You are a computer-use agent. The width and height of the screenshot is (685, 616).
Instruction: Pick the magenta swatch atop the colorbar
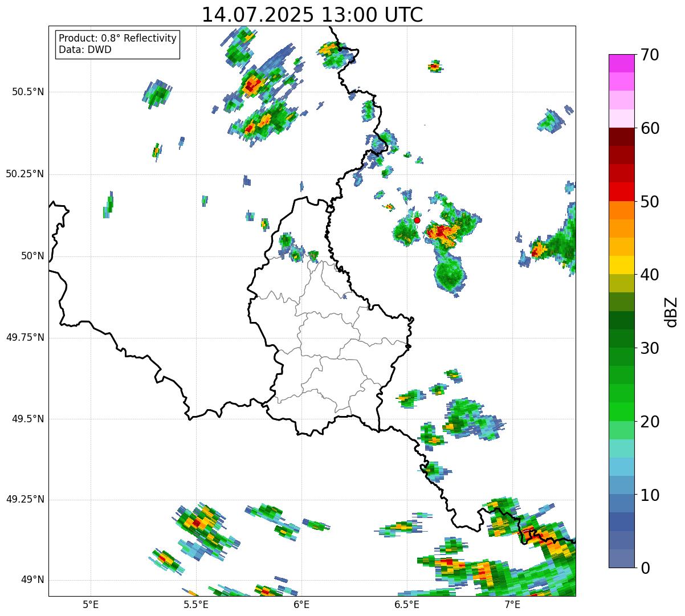621,63
